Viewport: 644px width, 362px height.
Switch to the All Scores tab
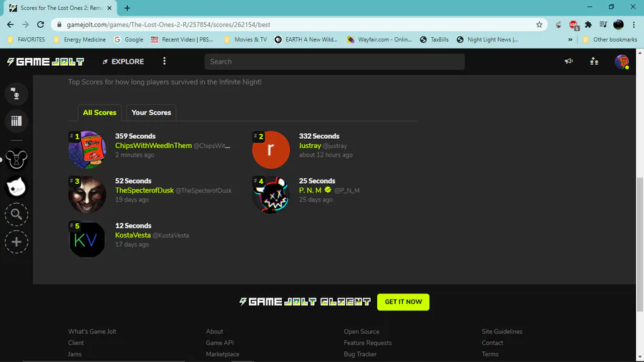99,112
